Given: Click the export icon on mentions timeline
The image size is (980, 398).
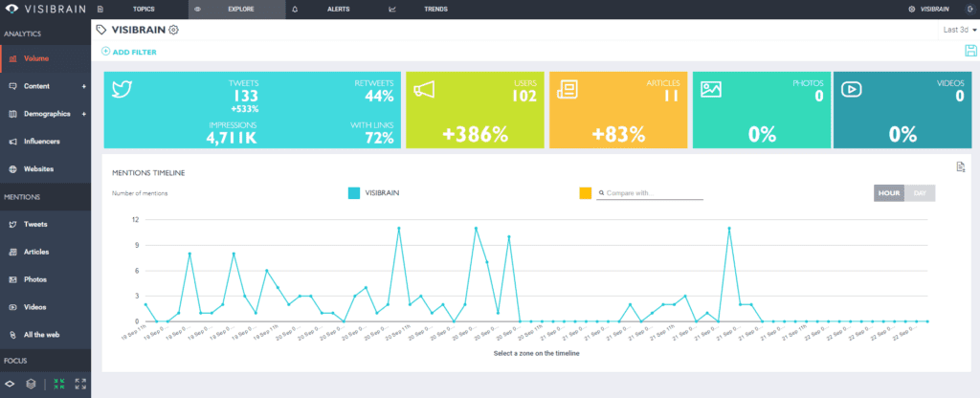Looking at the screenshot, I should pos(961,166).
